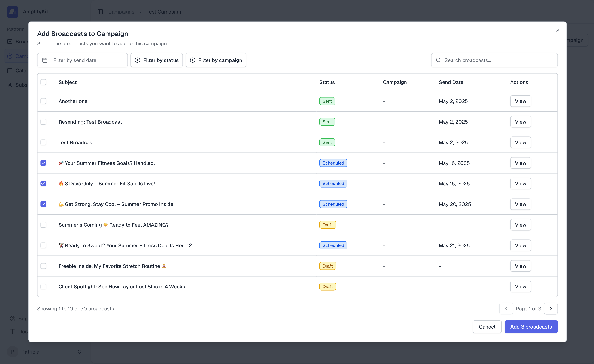This screenshot has width=594, height=364.
Task: Toggle the sidebar panel icon
Action: click(x=100, y=12)
